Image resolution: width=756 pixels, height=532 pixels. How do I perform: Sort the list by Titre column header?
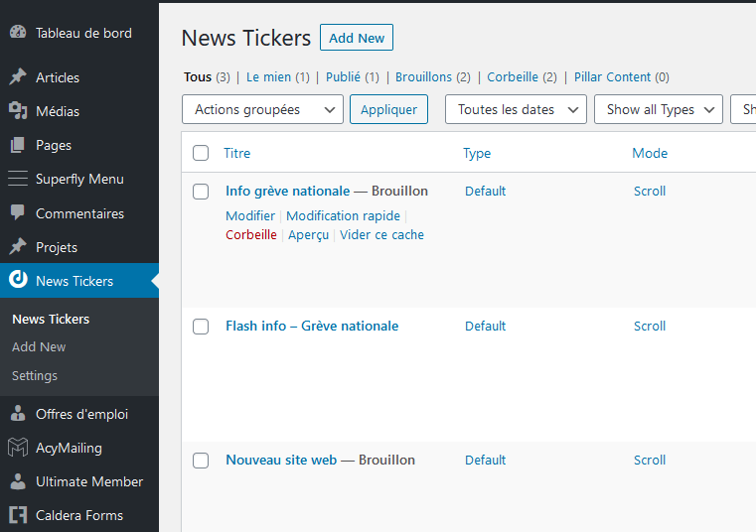[236, 153]
